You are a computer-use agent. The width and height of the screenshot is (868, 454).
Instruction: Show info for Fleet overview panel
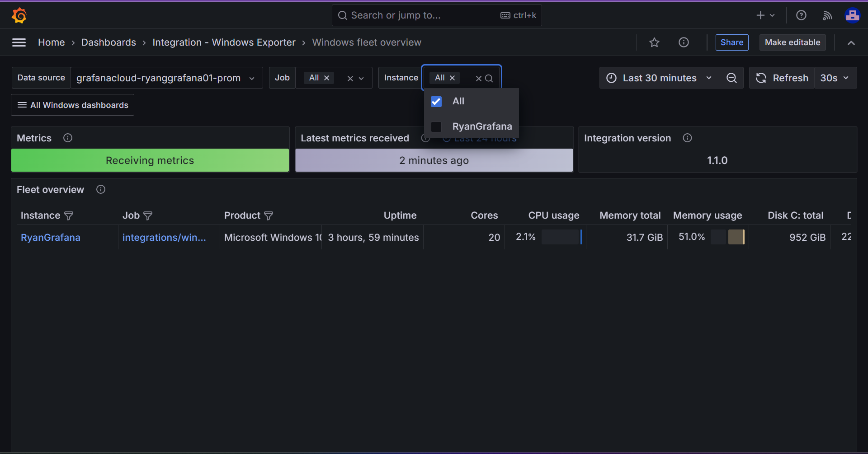click(101, 189)
